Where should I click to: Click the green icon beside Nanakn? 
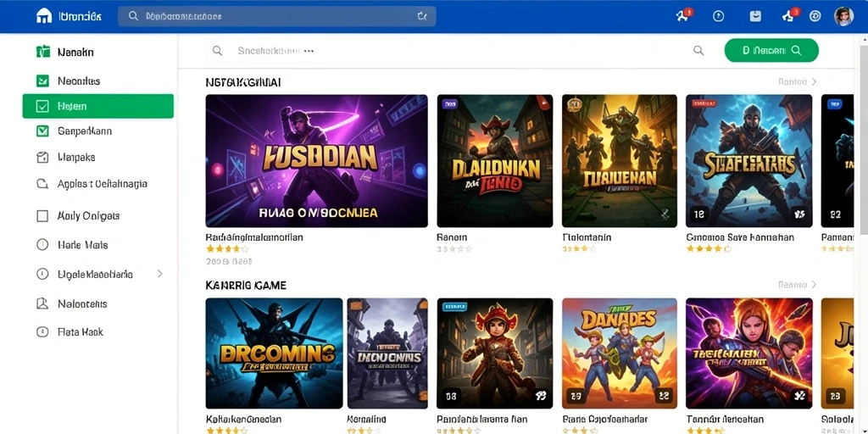pyautogui.click(x=42, y=52)
